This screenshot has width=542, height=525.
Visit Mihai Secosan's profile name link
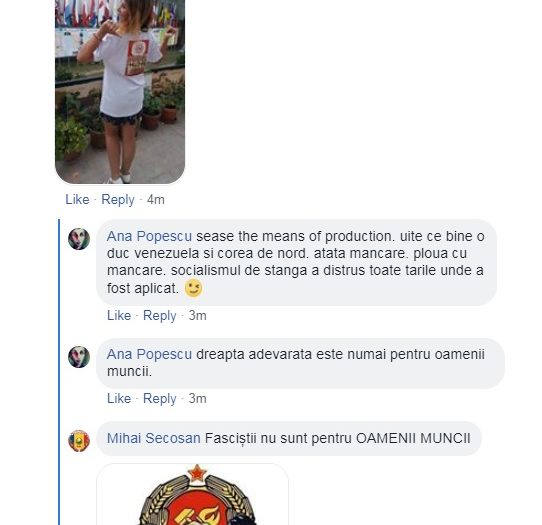pos(153,438)
